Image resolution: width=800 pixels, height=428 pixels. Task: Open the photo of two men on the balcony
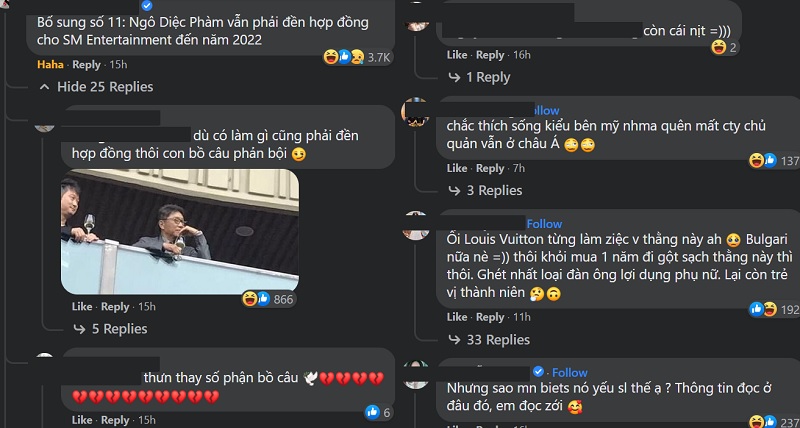(180, 232)
